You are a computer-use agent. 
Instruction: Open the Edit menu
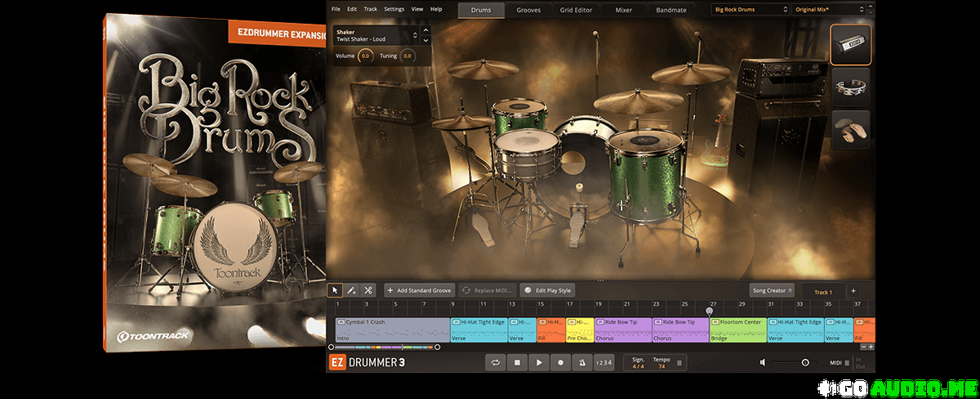point(352,9)
